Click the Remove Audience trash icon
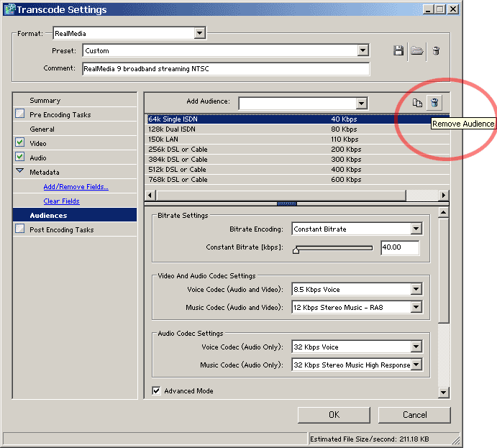Viewport: 497px width, 448px height. pos(434,103)
